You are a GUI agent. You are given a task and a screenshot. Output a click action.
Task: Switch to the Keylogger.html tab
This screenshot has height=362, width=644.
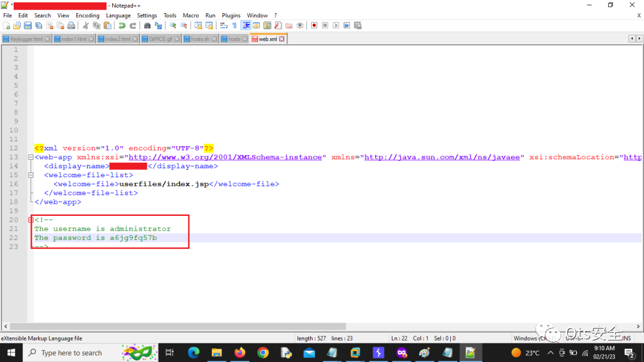click(x=26, y=39)
